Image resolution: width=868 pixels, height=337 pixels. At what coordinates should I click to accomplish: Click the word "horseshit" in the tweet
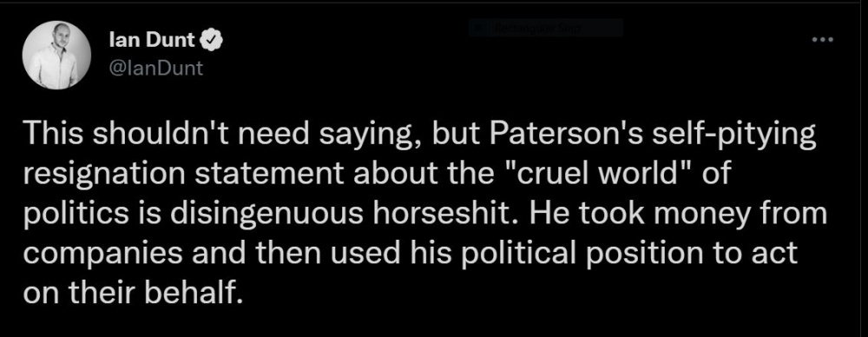click(x=431, y=214)
